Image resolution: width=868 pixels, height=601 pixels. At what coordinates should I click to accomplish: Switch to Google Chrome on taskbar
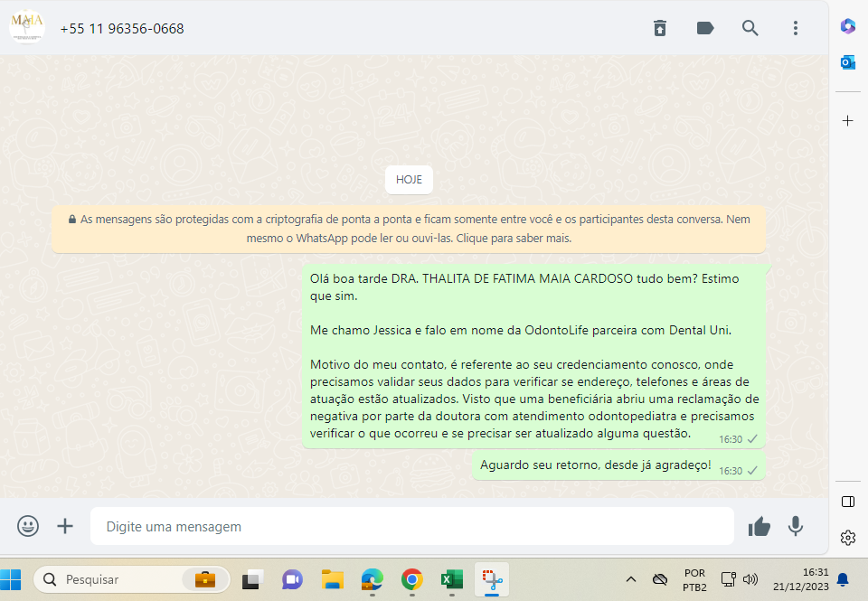pyautogui.click(x=412, y=579)
